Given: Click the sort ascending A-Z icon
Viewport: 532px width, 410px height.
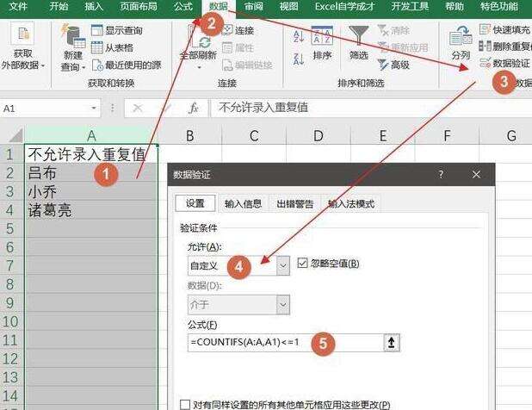Looking at the screenshot, I should tap(299, 36).
